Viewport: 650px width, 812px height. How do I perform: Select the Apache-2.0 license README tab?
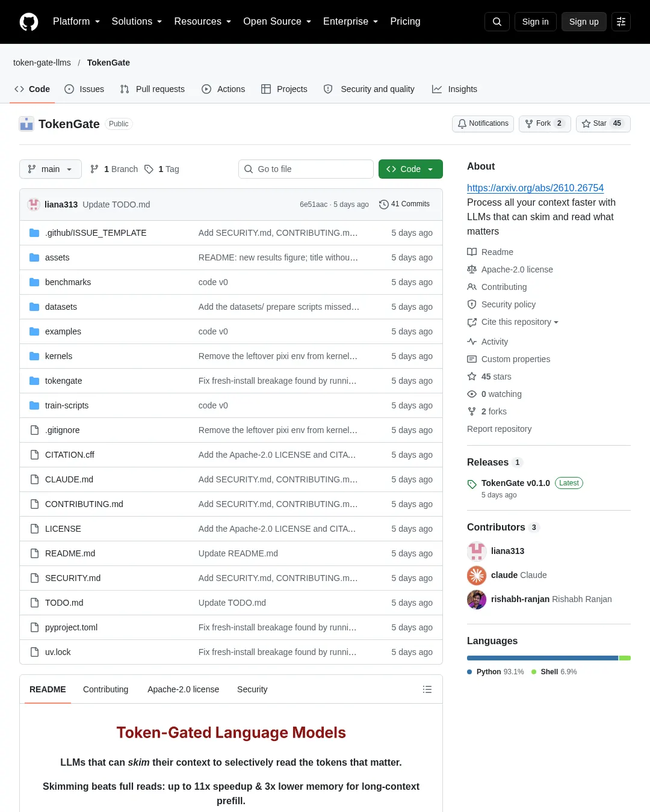[x=184, y=689]
